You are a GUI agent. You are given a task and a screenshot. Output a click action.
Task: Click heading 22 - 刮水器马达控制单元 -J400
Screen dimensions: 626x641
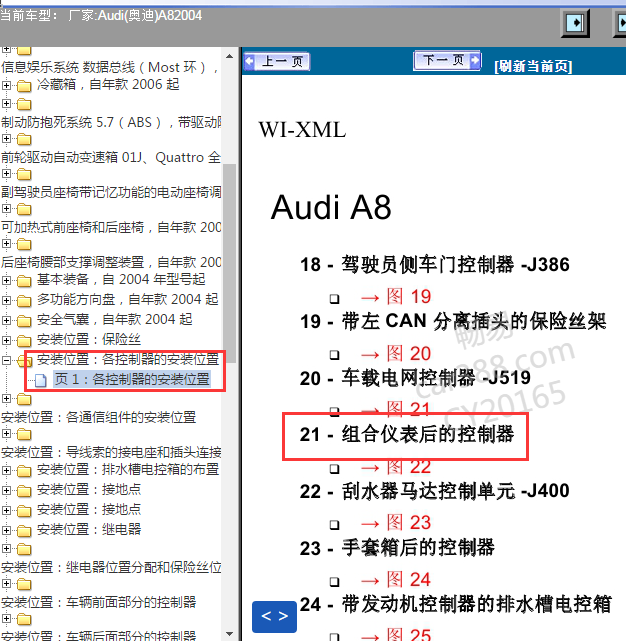(x=434, y=491)
